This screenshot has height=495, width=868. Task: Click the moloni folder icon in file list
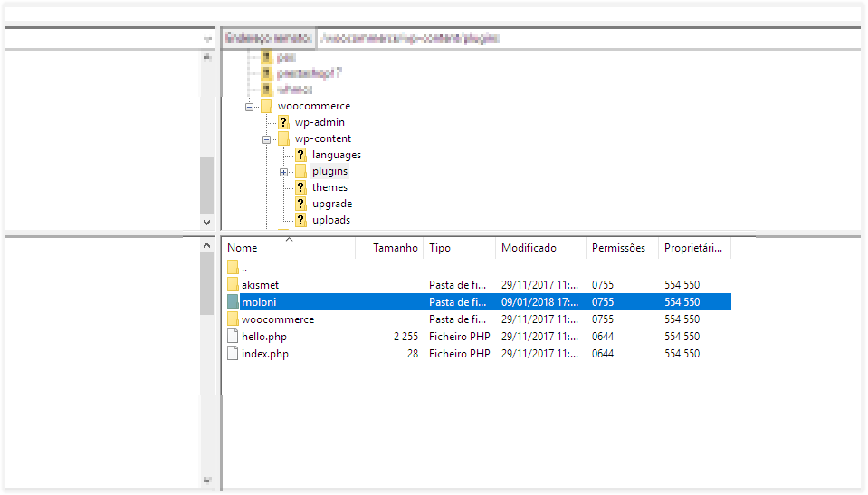pos(233,301)
